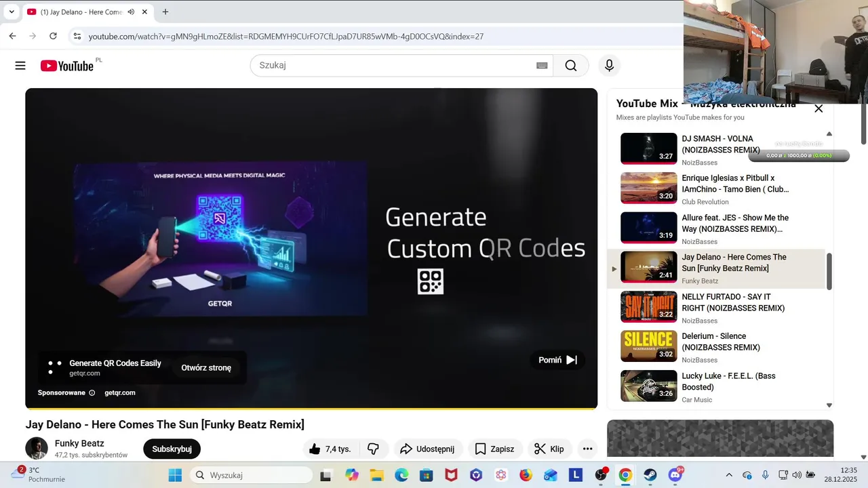The height and width of the screenshot is (488, 868).
Task: Click the Windows taskbar Wyszukaj search box
Action: pyautogui.click(x=251, y=475)
